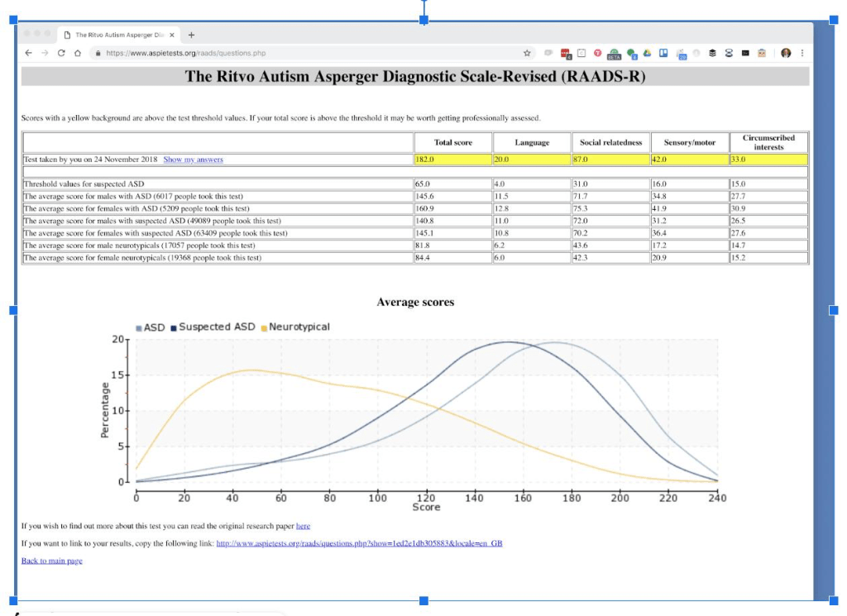Go Back to main page link

(52, 561)
